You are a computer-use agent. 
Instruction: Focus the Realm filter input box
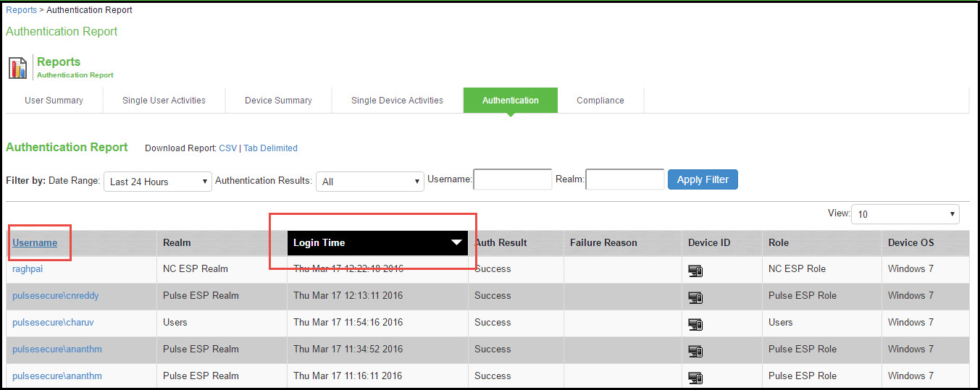click(624, 179)
